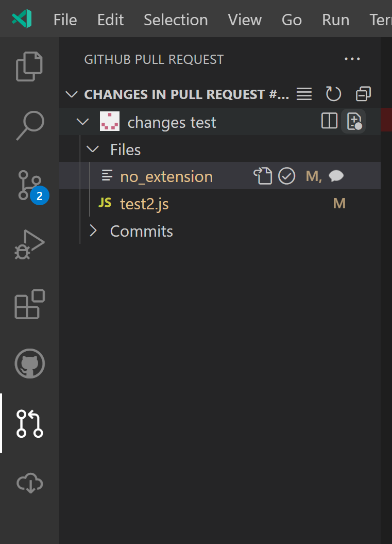The height and width of the screenshot is (544, 392).
Task: Click the More Actions ellipsis button
Action: pos(352,59)
